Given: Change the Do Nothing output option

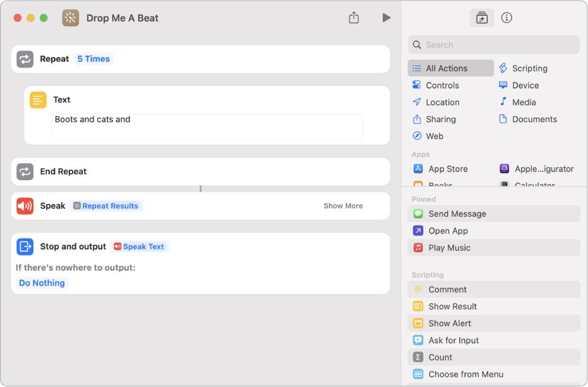Looking at the screenshot, I should (42, 283).
